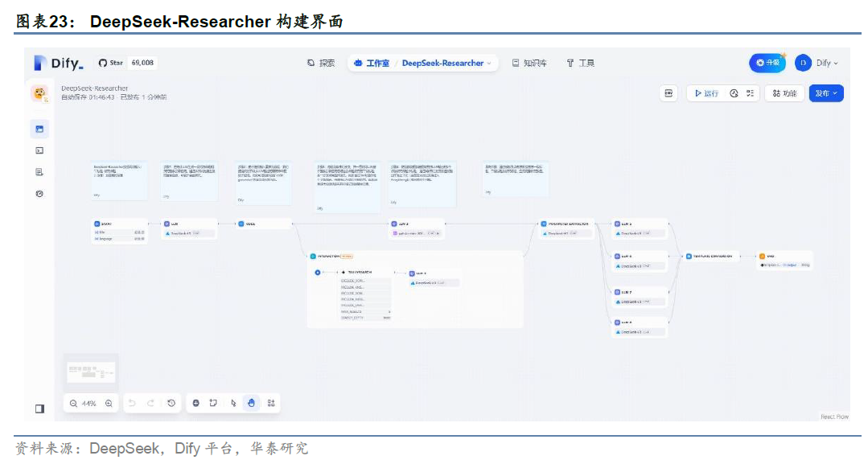Open the change history icon

click(171, 403)
